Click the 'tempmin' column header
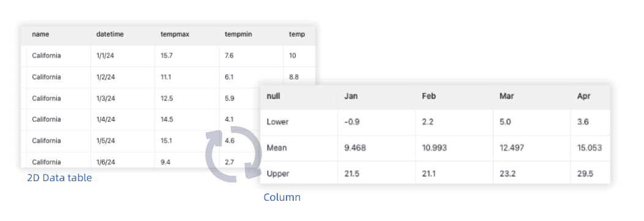The image size is (644, 221). [x=238, y=34]
